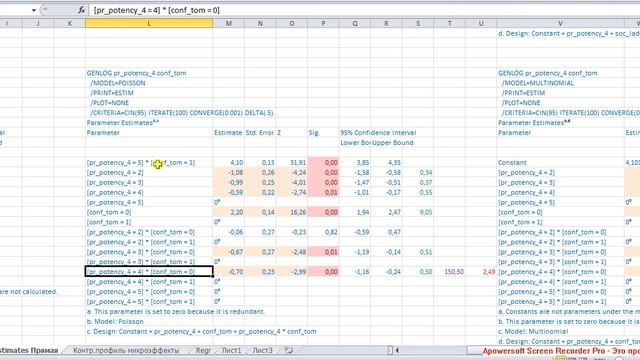The height and width of the screenshot is (360, 640).
Task: Click the sheet tab bar split handle
Action: (x=390, y=350)
